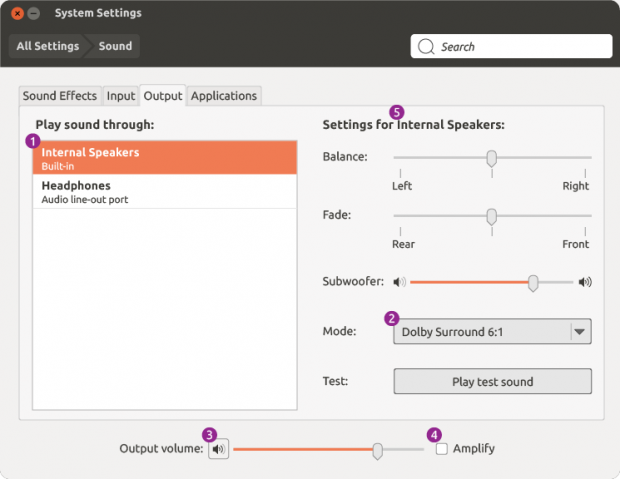Go back to All Settings
The image size is (620, 479).
click(x=47, y=46)
